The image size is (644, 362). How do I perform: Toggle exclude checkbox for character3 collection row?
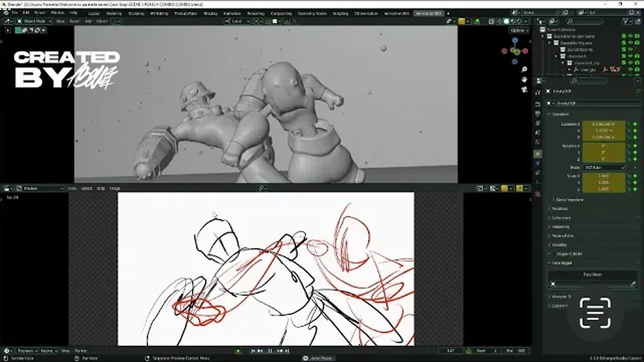tap(624, 56)
